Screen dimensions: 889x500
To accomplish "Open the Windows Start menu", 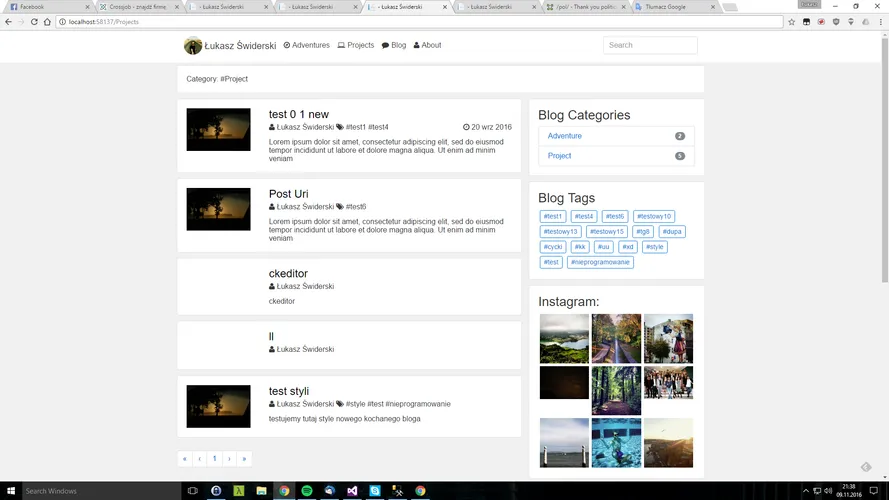I will pos(11,491).
